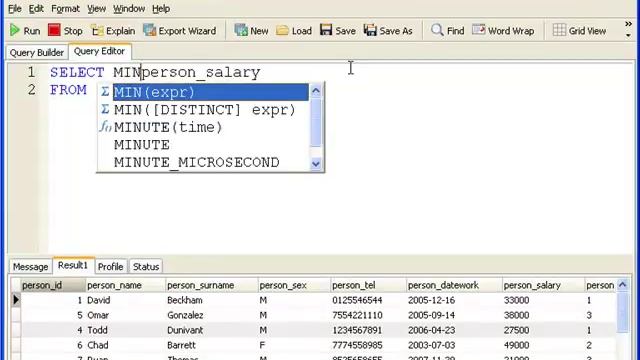Click the person_tel column header
This screenshot has width=640, height=360.
pyautogui.click(x=369, y=285)
